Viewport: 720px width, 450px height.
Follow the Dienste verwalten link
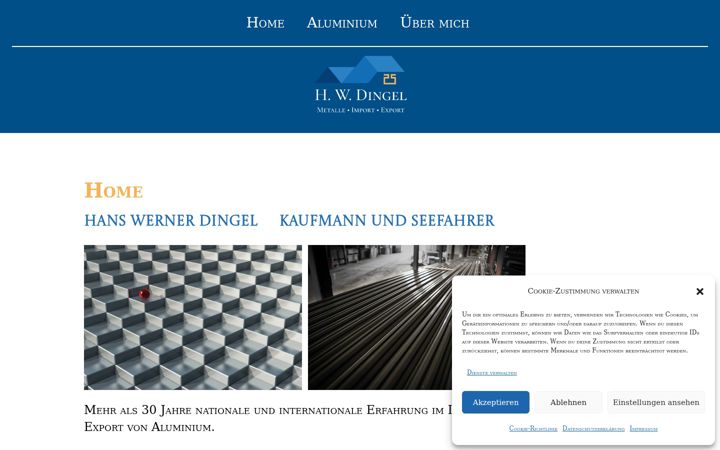click(492, 372)
